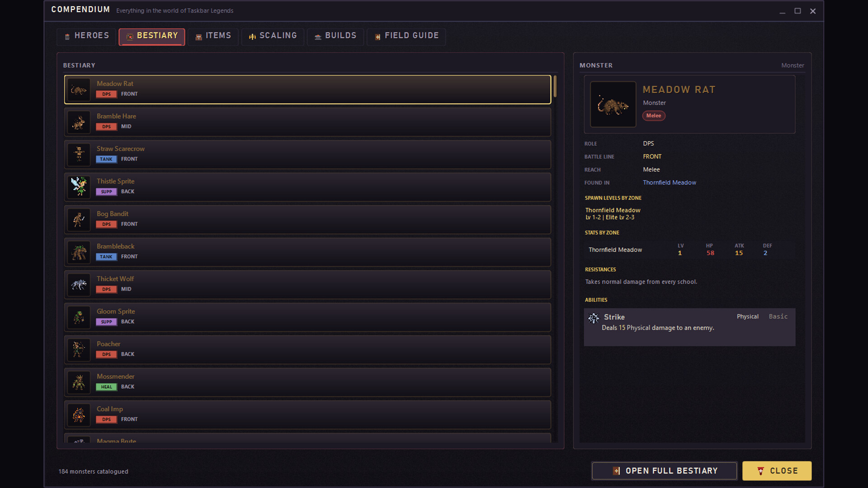Click the Bog Bandit sprite icon
This screenshot has width=868, height=488.
79,220
